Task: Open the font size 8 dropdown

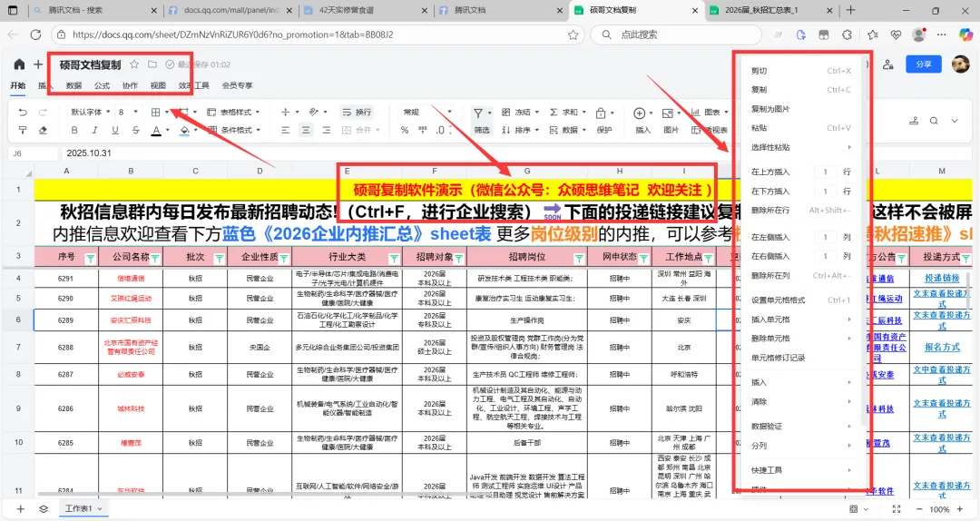Action: tap(127, 112)
